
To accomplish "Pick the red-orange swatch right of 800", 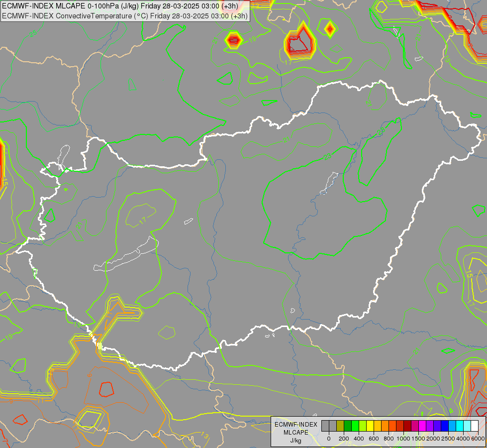I will 392,426.
